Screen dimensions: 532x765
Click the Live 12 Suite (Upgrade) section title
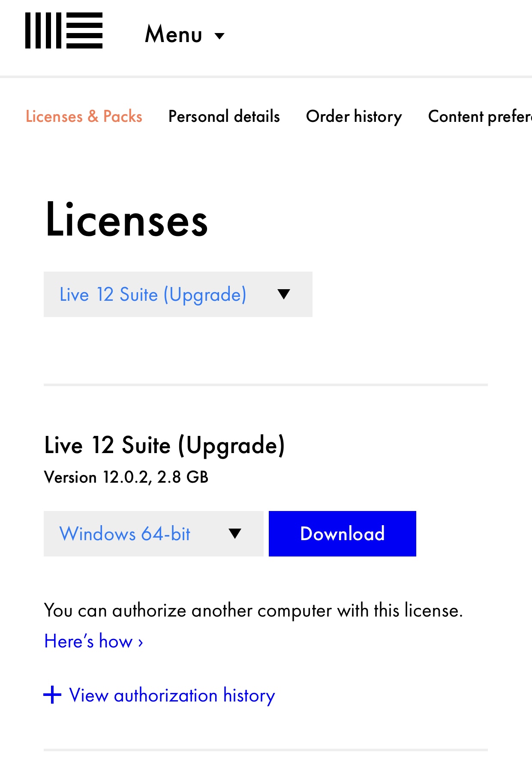[165, 445]
